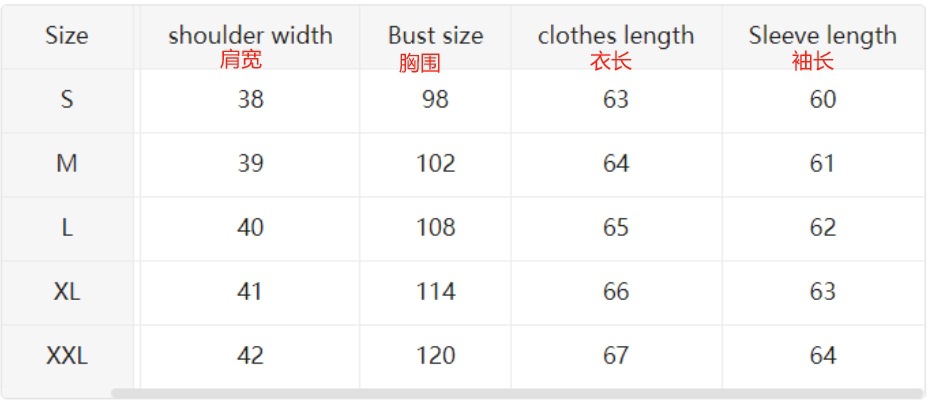
Task: Select the bust size value 120
Action: tap(435, 356)
